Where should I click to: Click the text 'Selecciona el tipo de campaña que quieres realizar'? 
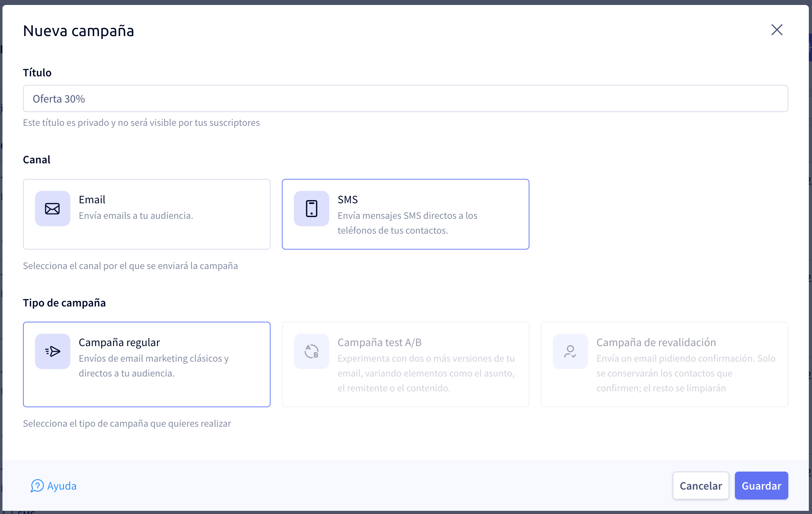click(x=127, y=424)
